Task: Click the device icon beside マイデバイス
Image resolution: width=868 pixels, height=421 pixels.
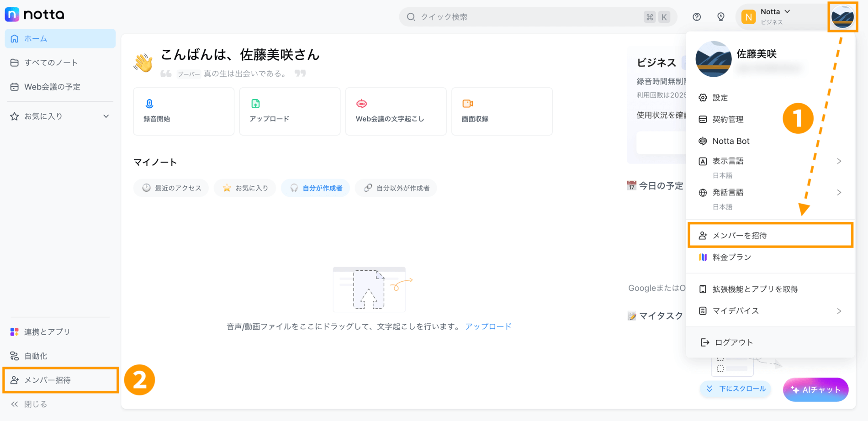Action: click(703, 311)
